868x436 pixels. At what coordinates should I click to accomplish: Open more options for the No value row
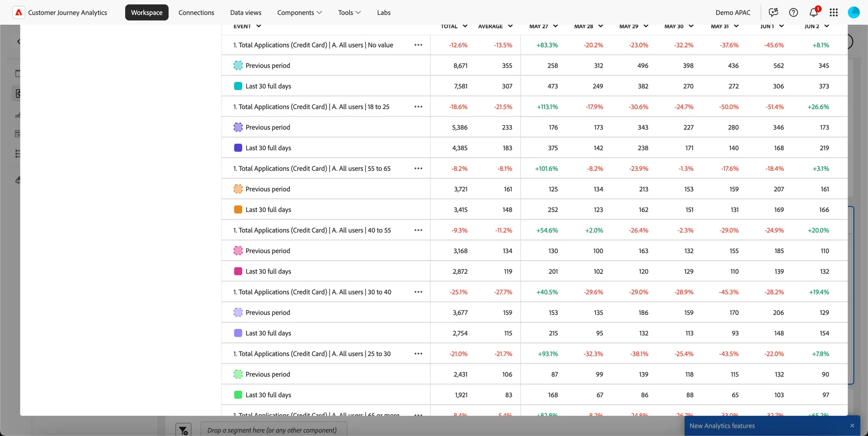(418, 45)
